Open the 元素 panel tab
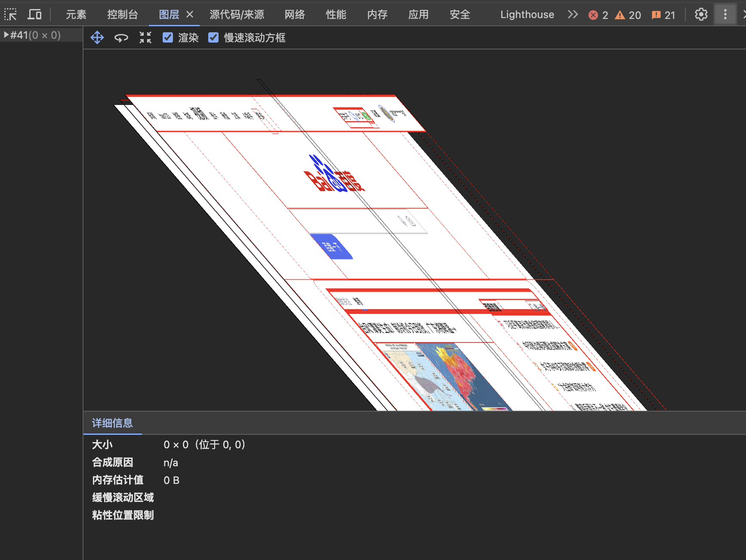Screen dimensions: 746x560 76,15
